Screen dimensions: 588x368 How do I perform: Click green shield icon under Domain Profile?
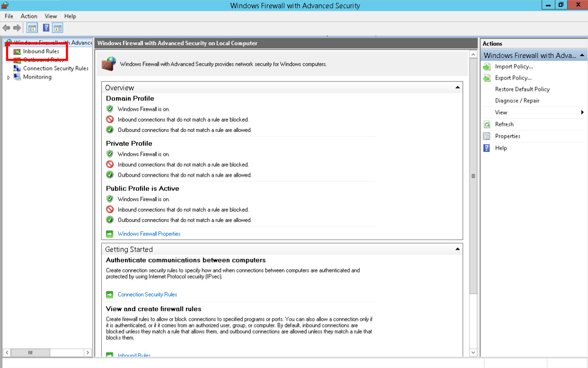[x=110, y=109]
